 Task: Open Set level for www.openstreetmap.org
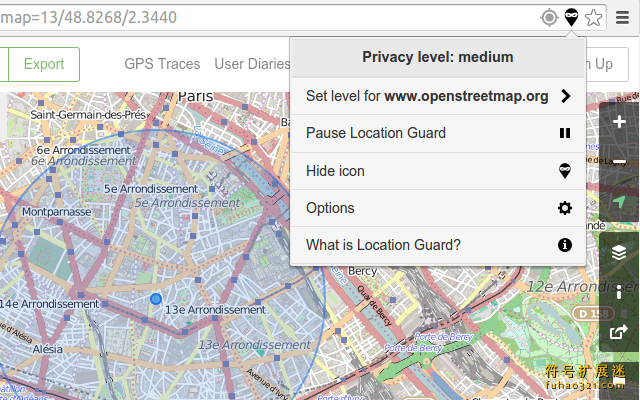click(x=438, y=96)
